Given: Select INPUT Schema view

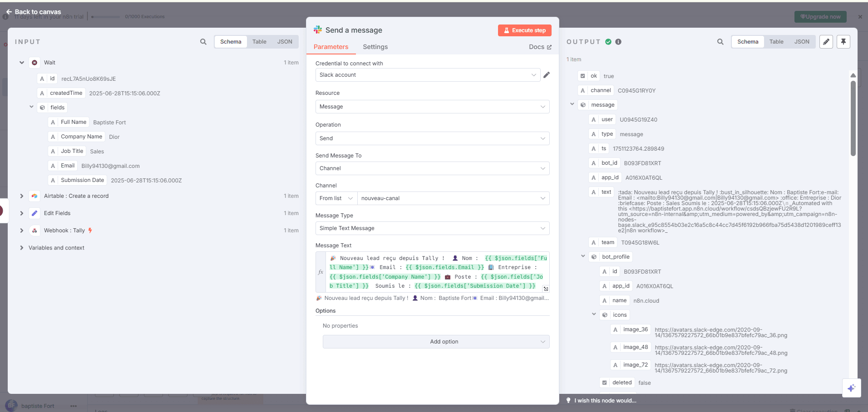Looking at the screenshot, I should pos(231,42).
